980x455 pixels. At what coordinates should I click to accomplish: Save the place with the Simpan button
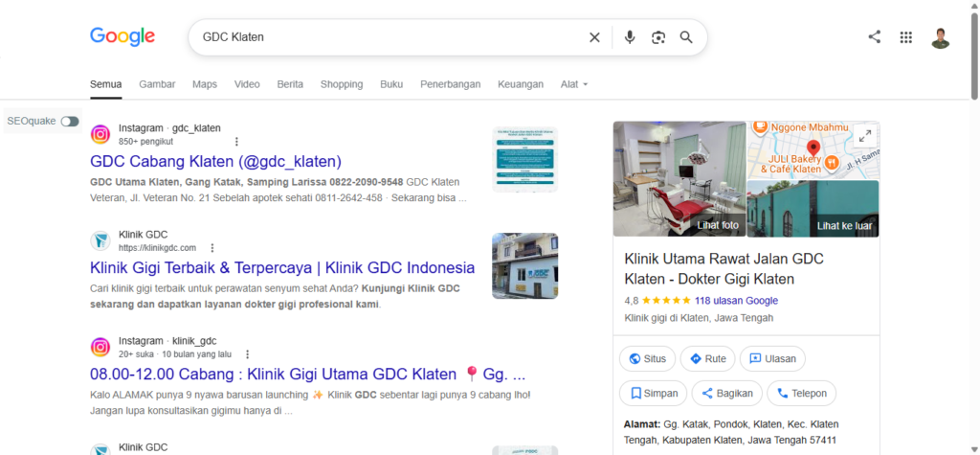click(x=653, y=393)
